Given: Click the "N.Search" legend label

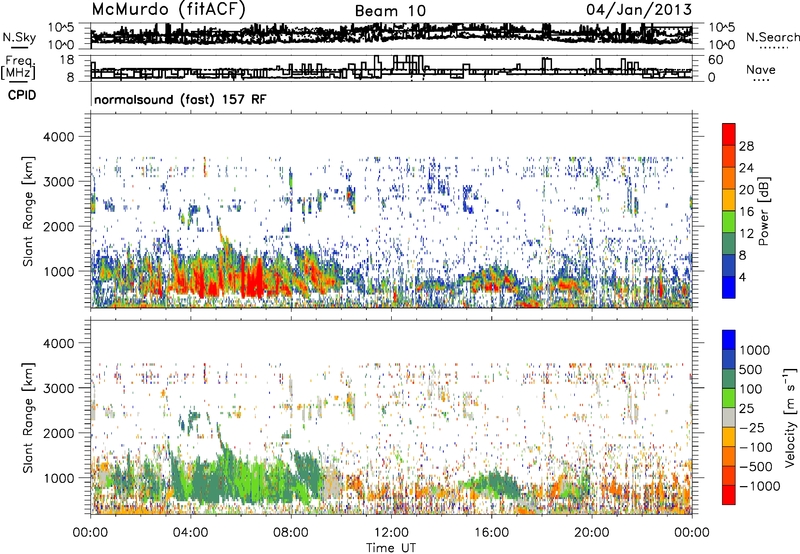Looking at the screenshot, I should point(772,37).
